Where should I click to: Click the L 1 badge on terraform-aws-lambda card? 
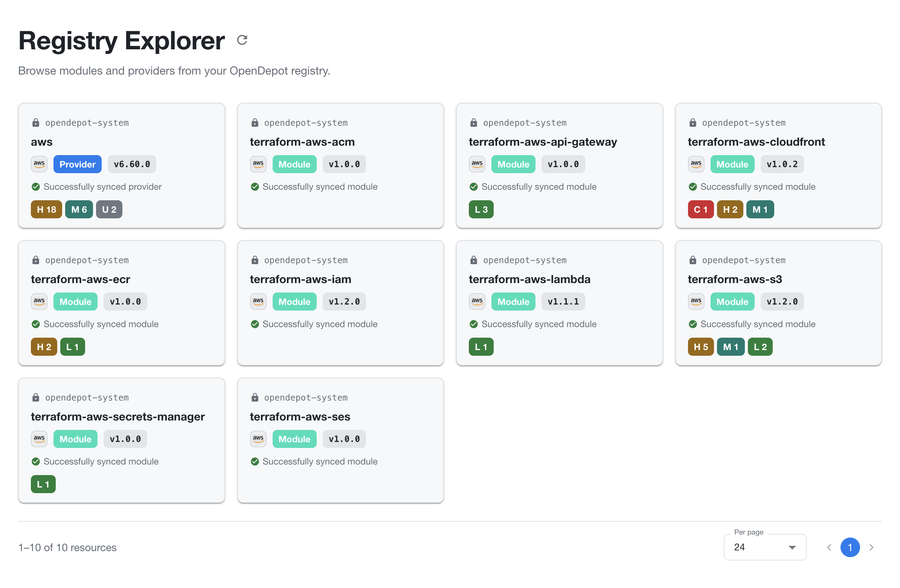(x=481, y=347)
